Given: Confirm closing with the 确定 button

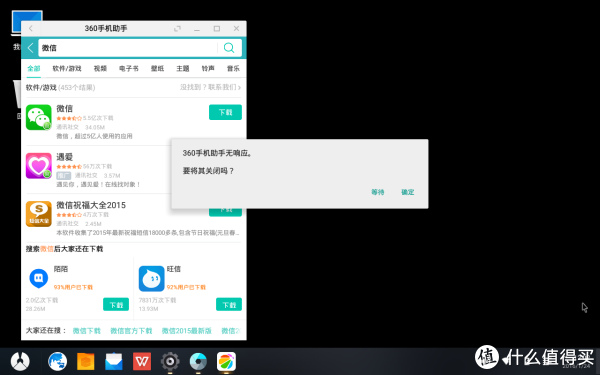Looking at the screenshot, I should tap(408, 192).
